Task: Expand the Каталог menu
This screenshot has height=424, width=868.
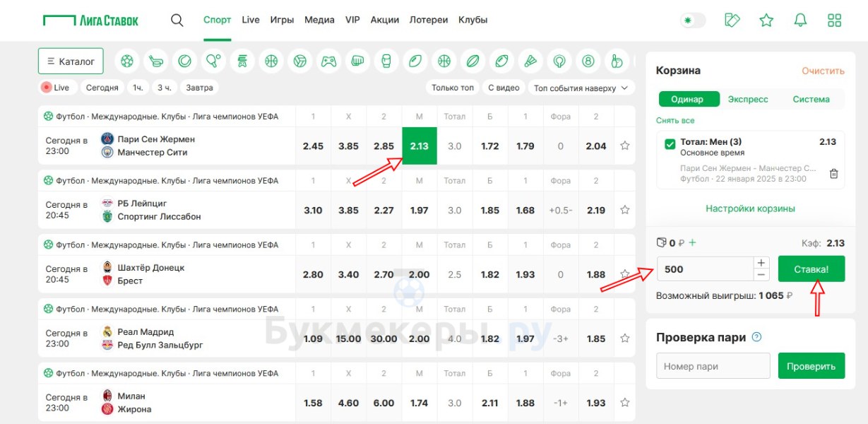Action: (x=71, y=61)
